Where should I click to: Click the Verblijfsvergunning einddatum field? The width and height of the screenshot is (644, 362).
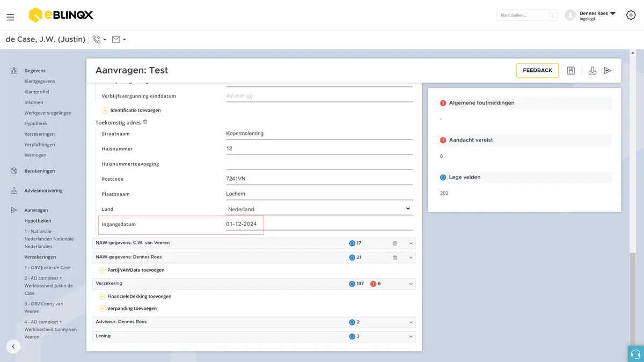pos(320,96)
